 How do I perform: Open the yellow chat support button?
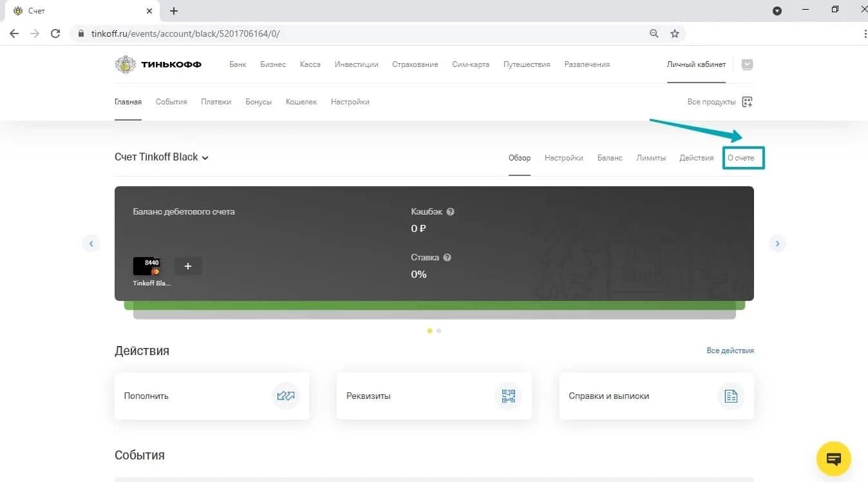pos(834,459)
